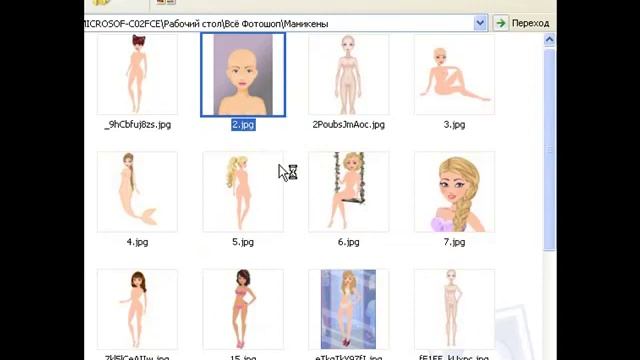The width and height of the screenshot is (640, 360).
Task: Click the Переход go button
Action: [522, 23]
